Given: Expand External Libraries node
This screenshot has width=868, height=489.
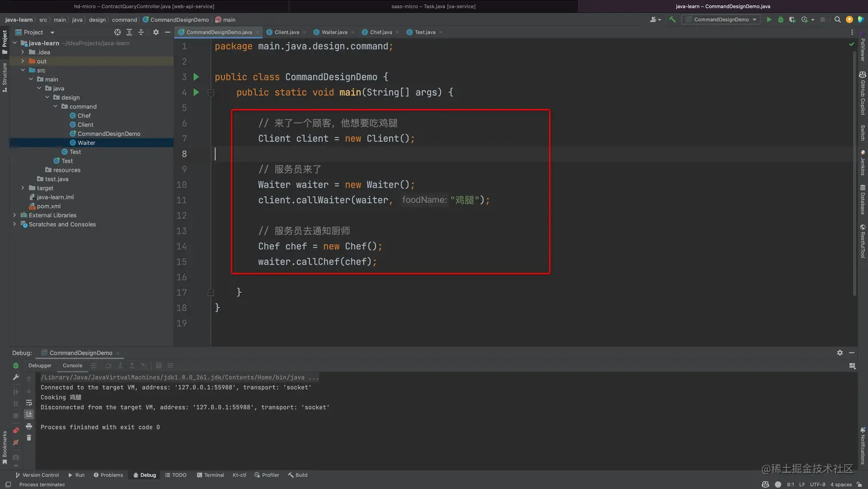Looking at the screenshot, I should 15,215.
